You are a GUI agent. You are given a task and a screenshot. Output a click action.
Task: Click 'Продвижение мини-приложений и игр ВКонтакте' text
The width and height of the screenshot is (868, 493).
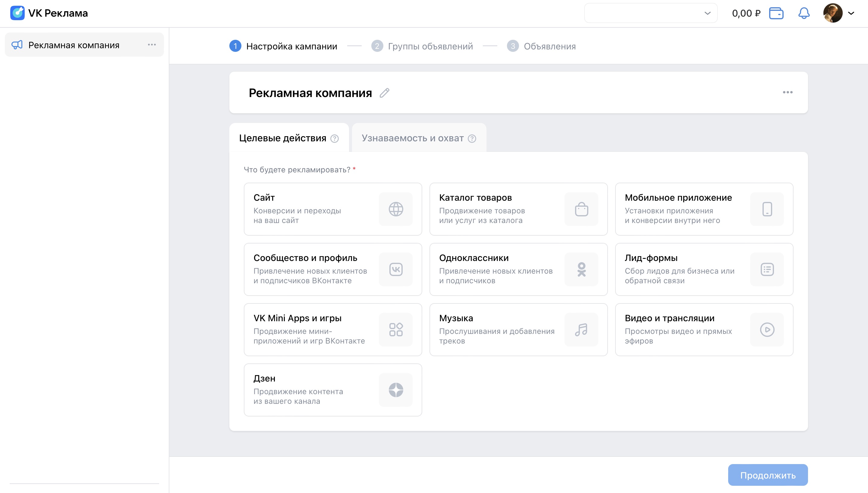tap(309, 336)
